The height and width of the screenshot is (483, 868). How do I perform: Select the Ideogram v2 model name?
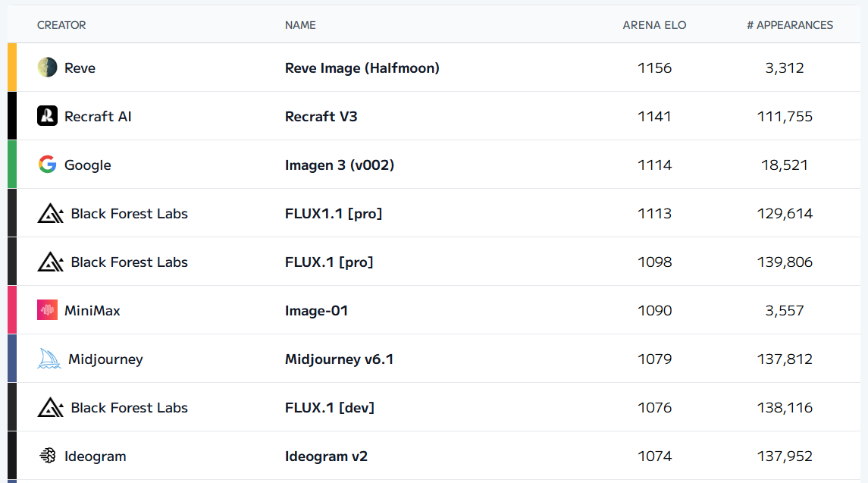326,456
